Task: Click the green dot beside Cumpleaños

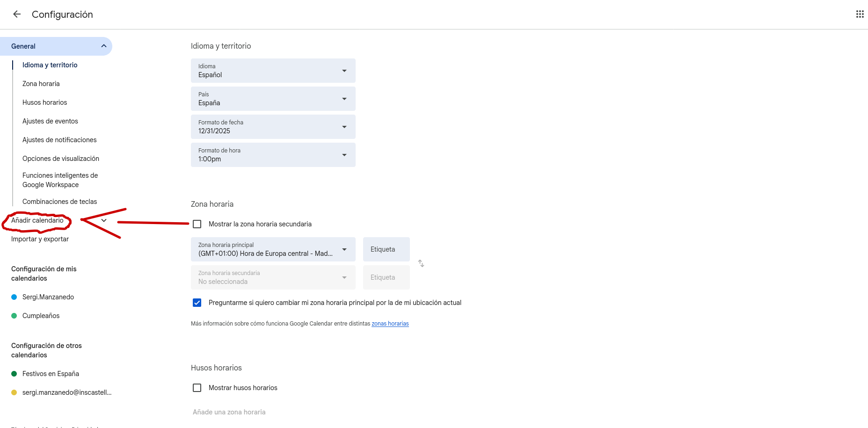Action: 14,316
